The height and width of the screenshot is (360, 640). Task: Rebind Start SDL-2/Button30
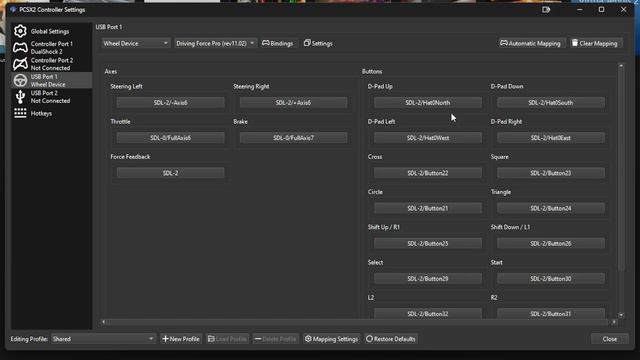click(551, 278)
